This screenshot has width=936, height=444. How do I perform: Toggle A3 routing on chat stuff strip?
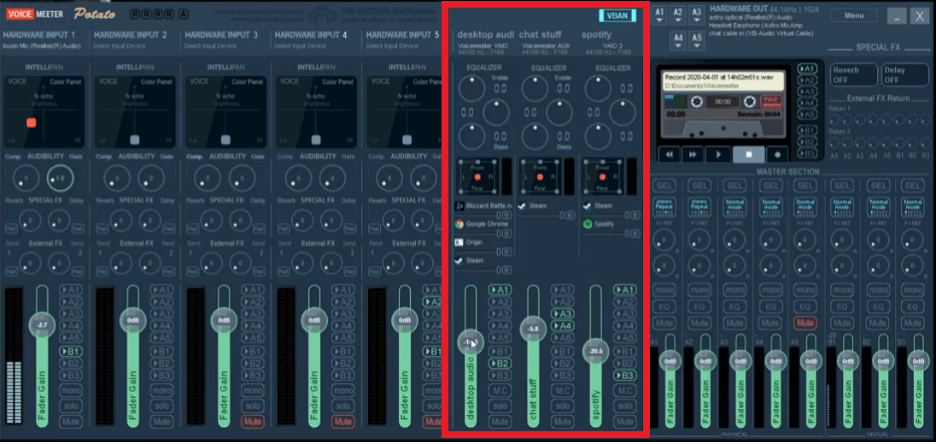563,314
